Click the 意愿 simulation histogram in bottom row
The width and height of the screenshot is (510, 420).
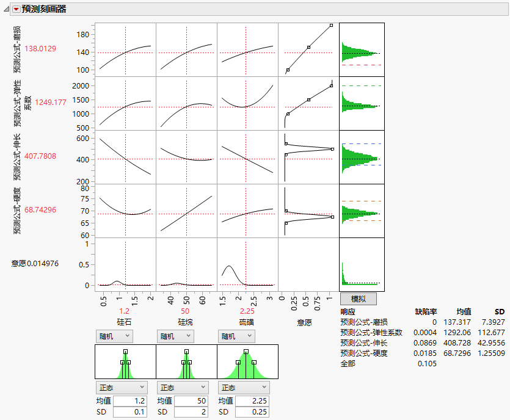362,264
